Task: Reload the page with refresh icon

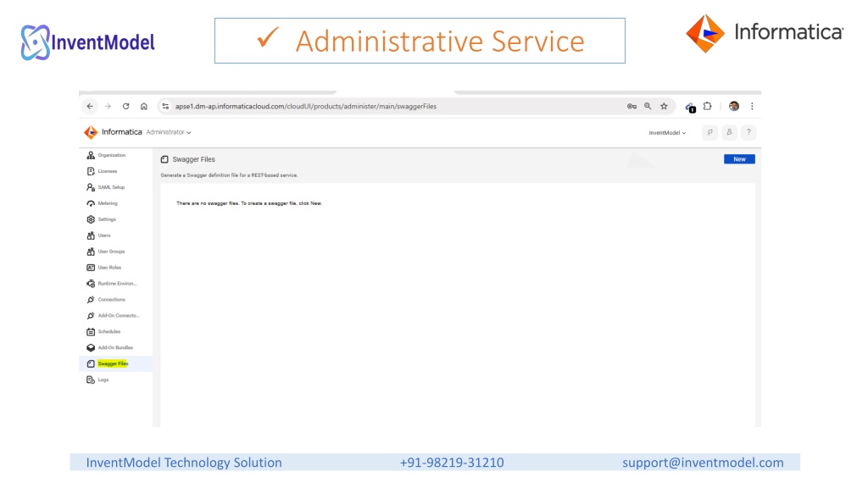Action: [125, 106]
